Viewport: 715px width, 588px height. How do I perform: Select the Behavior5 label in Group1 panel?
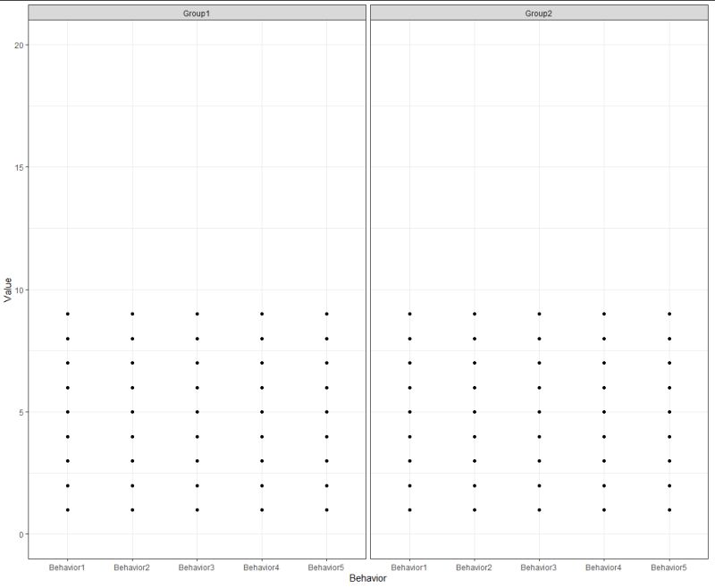pyautogui.click(x=327, y=566)
